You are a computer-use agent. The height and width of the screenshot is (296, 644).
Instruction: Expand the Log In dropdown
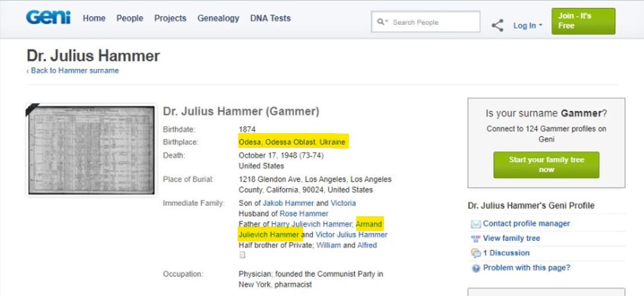[527, 25]
